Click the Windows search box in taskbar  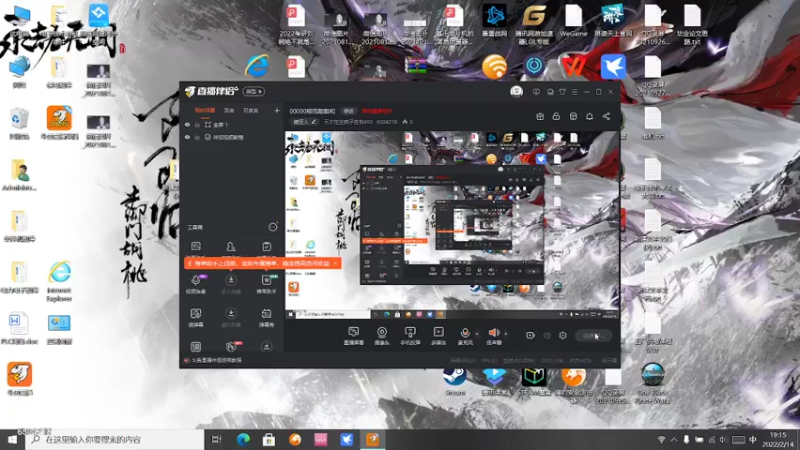pyautogui.click(x=115, y=439)
